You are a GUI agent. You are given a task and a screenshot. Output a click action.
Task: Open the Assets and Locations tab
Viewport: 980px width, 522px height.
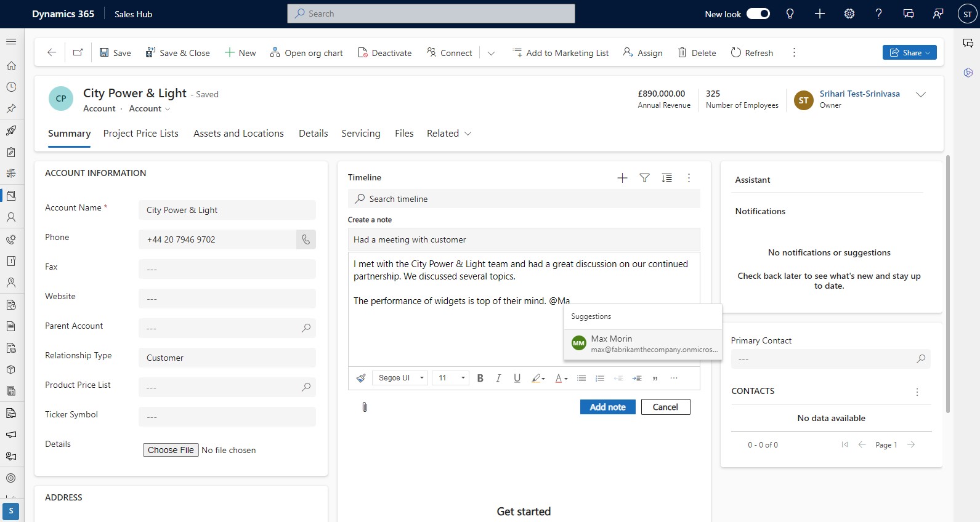pyautogui.click(x=238, y=134)
